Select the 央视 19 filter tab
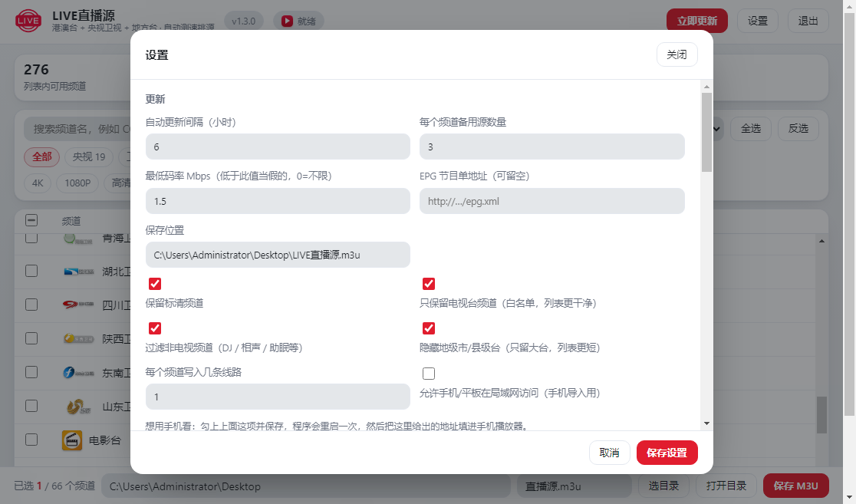 89,156
